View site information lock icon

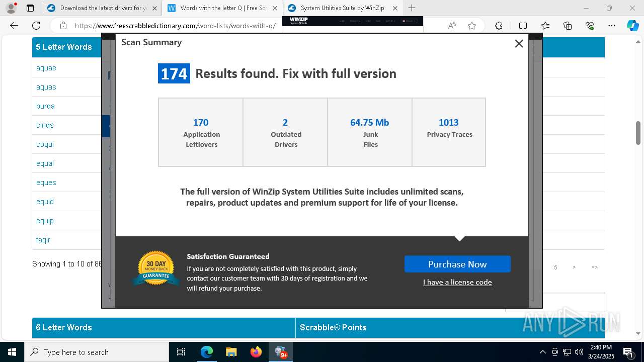63,26
